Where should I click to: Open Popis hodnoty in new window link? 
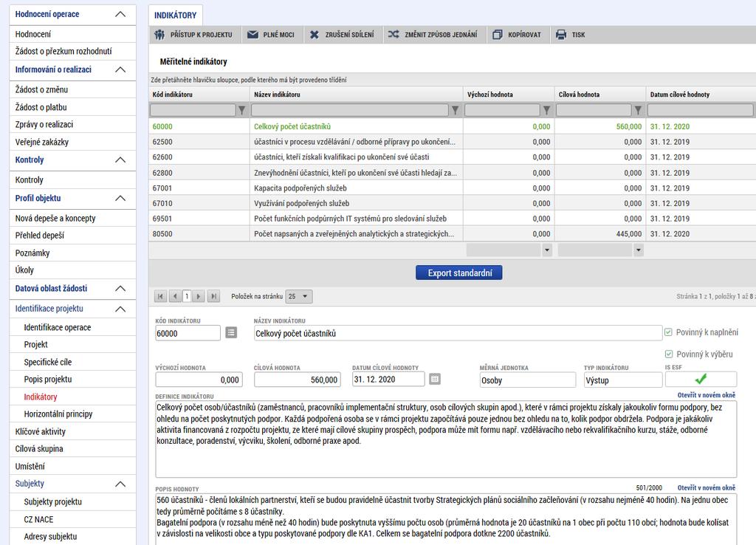coord(707,487)
